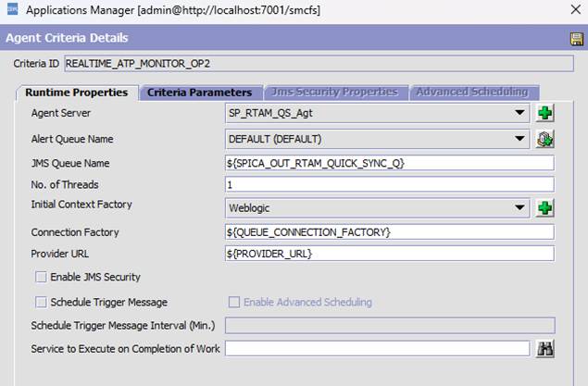Click the No. of Threads field
This screenshot has height=386, width=588.
(x=389, y=185)
